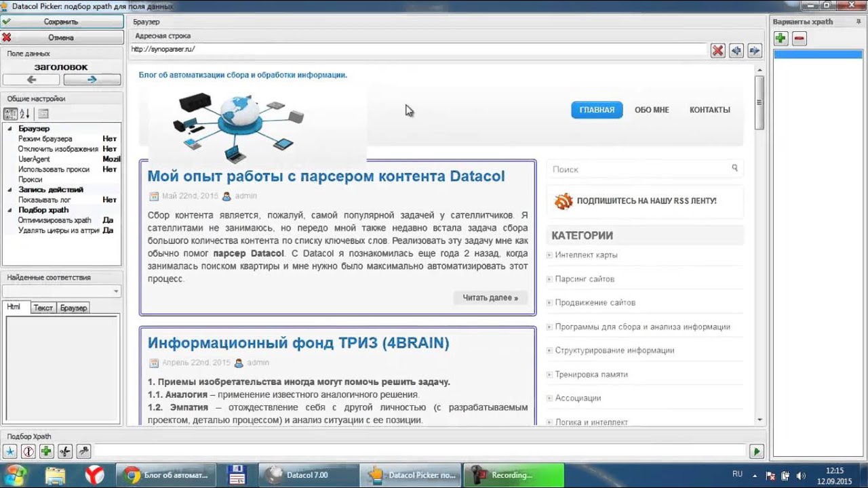
Task: Click the red circle xpath tool icon
Action: tap(28, 451)
